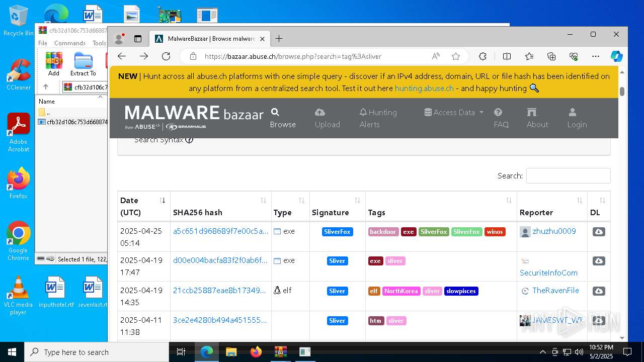
Task: Open the Commands menu in WinRAR
Action: point(70,43)
